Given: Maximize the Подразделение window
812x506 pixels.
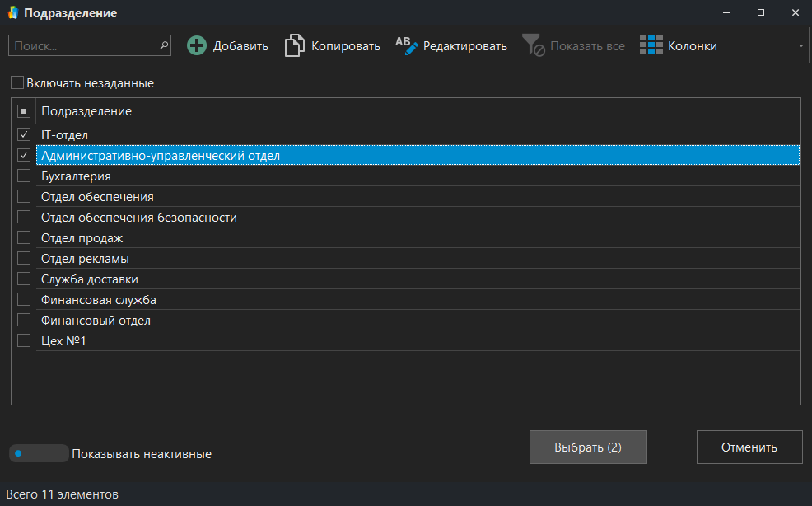Looking at the screenshot, I should (761, 13).
